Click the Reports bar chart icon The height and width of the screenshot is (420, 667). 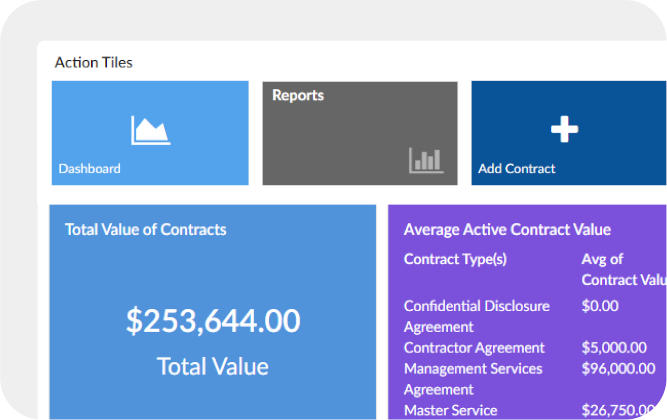(426, 160)
